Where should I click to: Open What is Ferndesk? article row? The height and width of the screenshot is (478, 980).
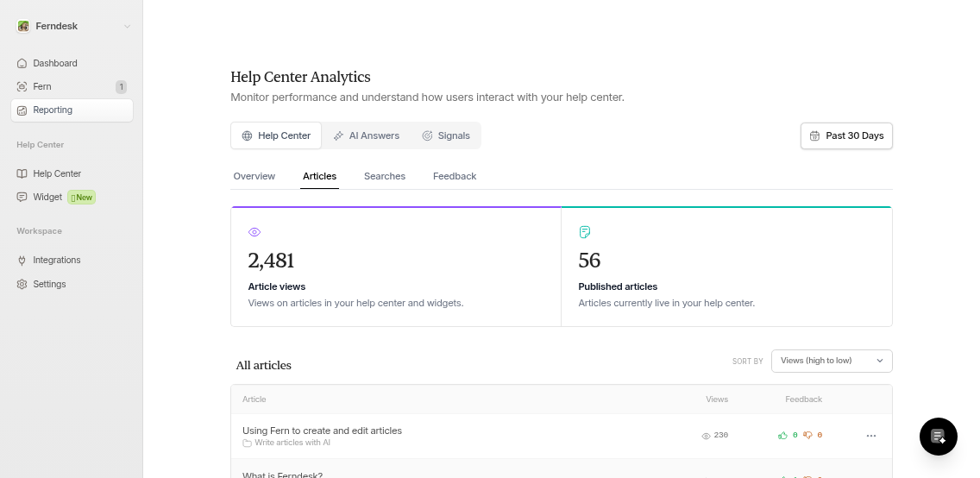point(562,470)
